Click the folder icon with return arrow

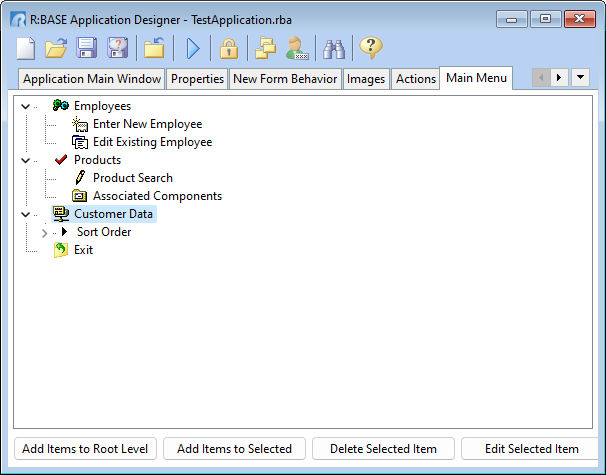[154, 48]
